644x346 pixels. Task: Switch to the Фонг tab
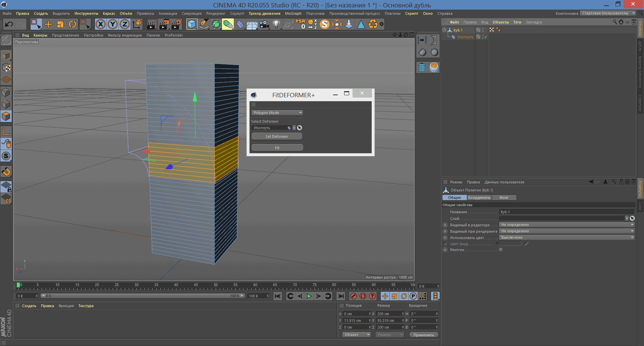(504, 197)
